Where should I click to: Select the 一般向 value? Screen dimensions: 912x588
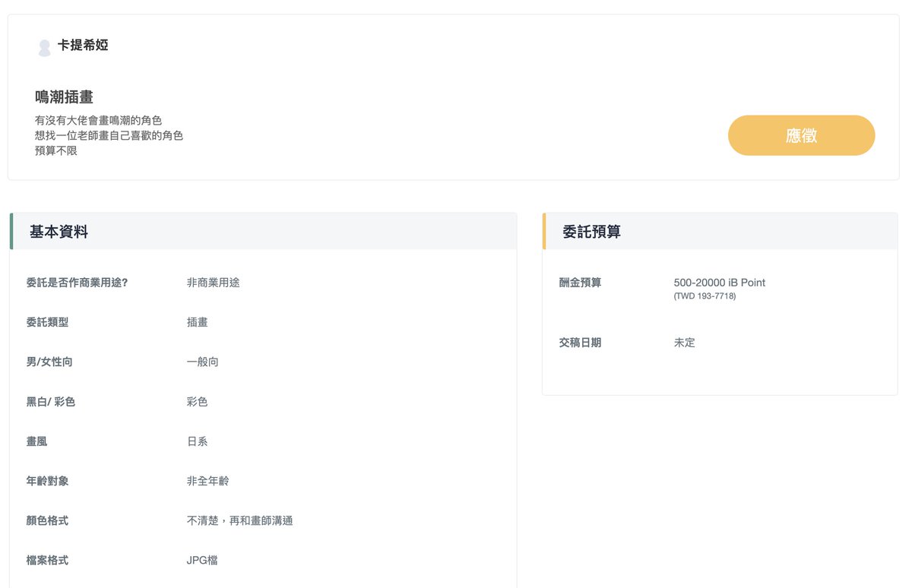pos(202,362)
